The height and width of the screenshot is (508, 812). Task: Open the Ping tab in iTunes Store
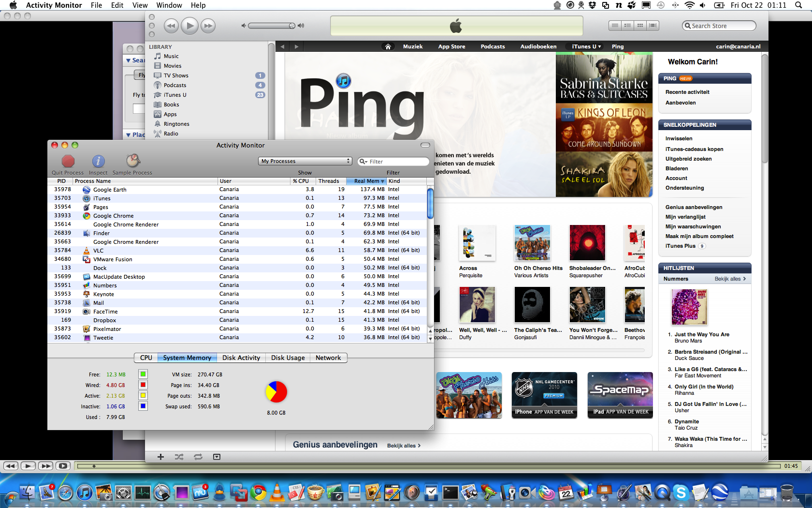click(618, 46)
